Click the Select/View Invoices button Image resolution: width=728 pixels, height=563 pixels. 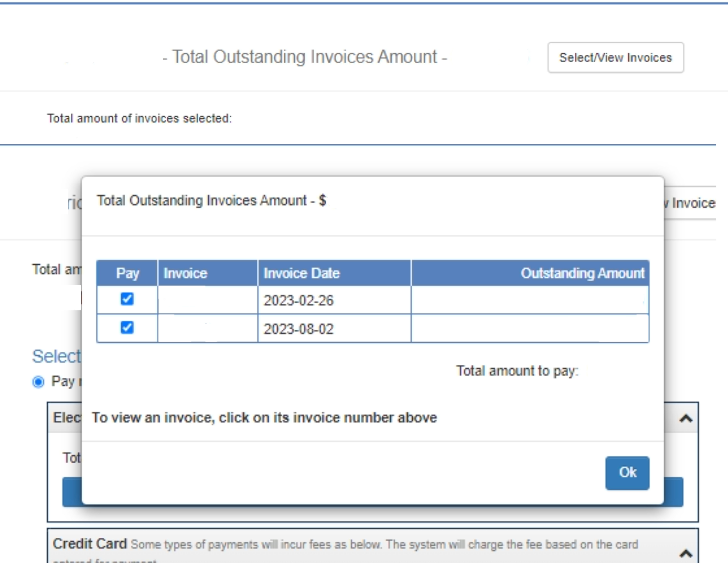coord(615,57)
